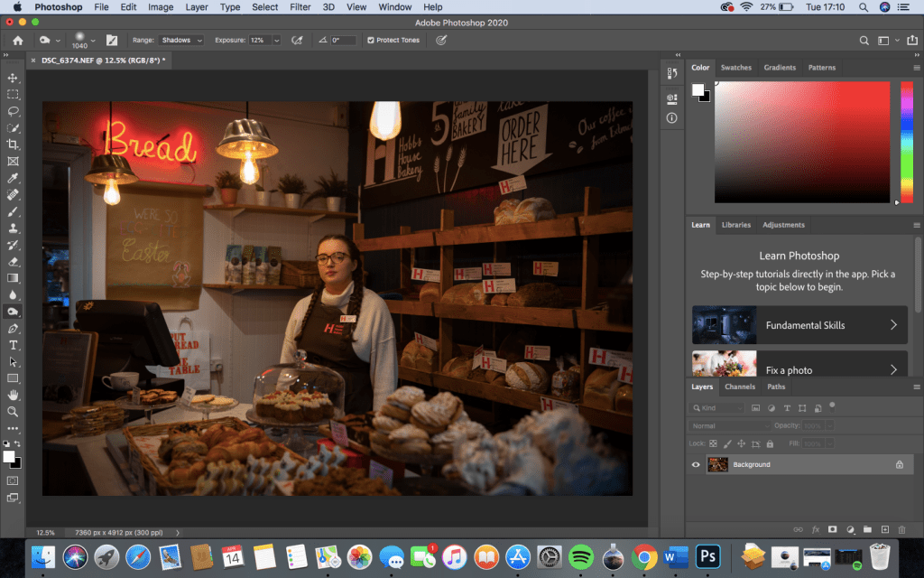Click the add layer style fx icon
Image resolution: width=924 pixels, height=578 pixels.
816,529
